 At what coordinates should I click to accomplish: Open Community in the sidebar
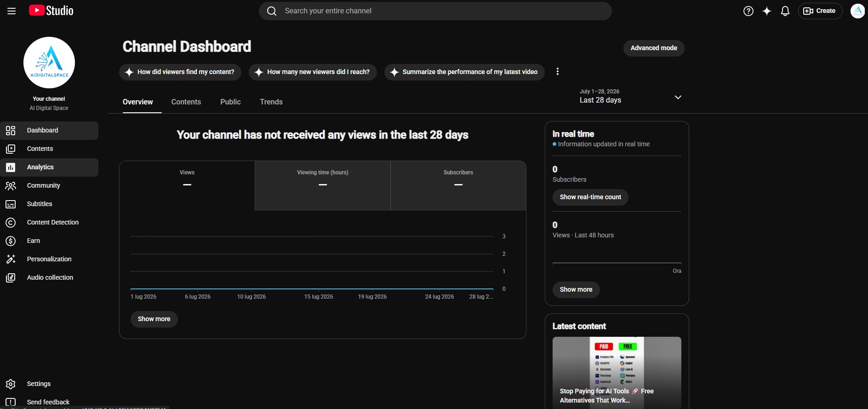click(49, 186)
